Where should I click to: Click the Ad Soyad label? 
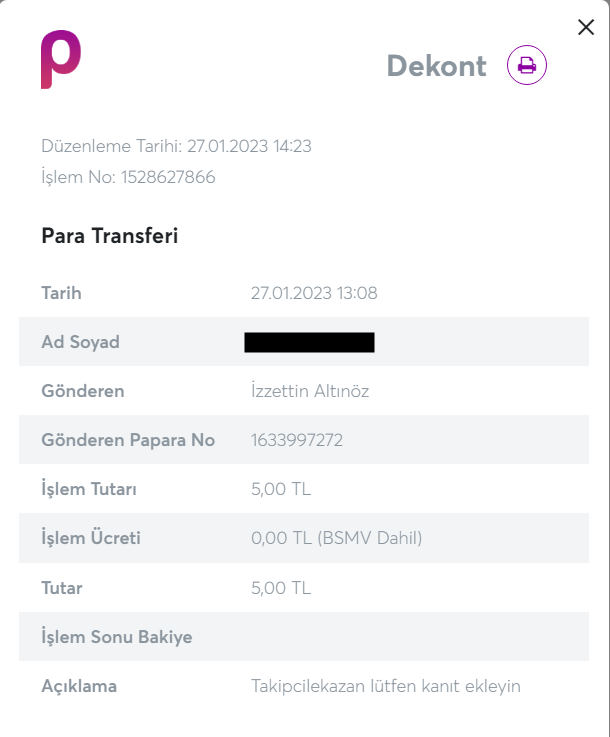coord(80,342)
